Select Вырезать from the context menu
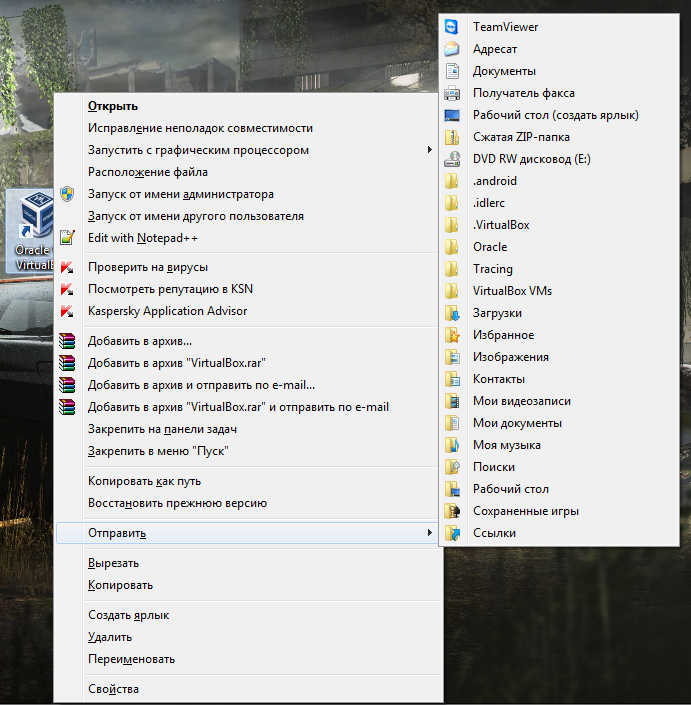691x705 pixels. point(113,563)
